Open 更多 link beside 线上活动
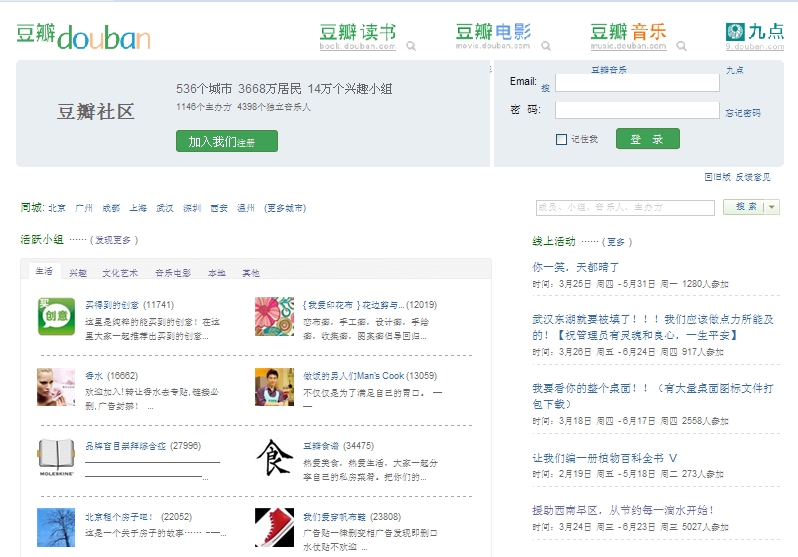798x557 pixels. click(x=617, y=242)
